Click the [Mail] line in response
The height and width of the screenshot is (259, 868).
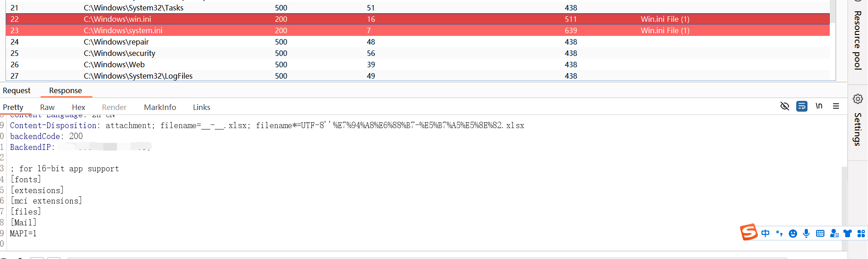point(24,223)
